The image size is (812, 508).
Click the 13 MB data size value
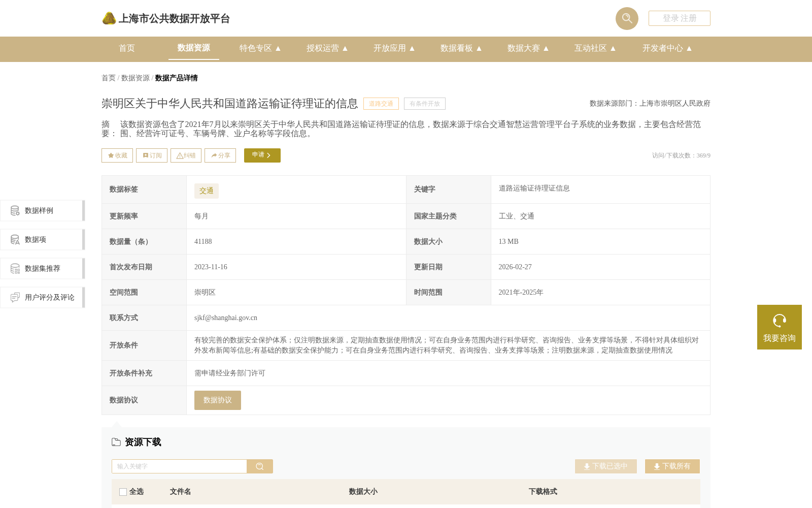click(509, 242)
